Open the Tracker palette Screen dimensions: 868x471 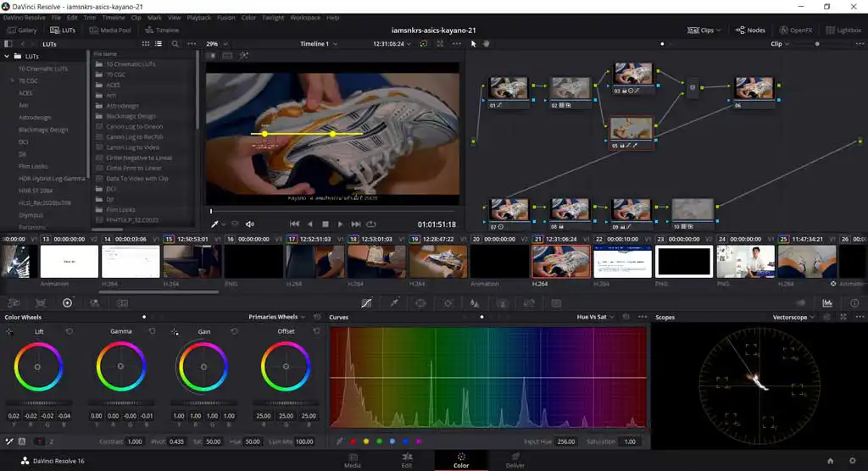pyautogui.click(x=448, y=302)
